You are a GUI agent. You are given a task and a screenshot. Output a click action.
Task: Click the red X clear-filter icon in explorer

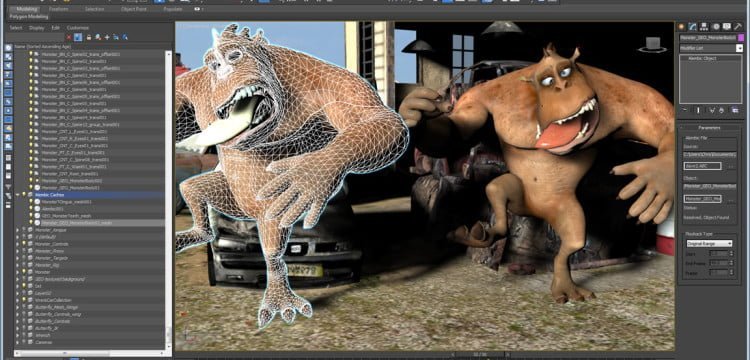69,37
